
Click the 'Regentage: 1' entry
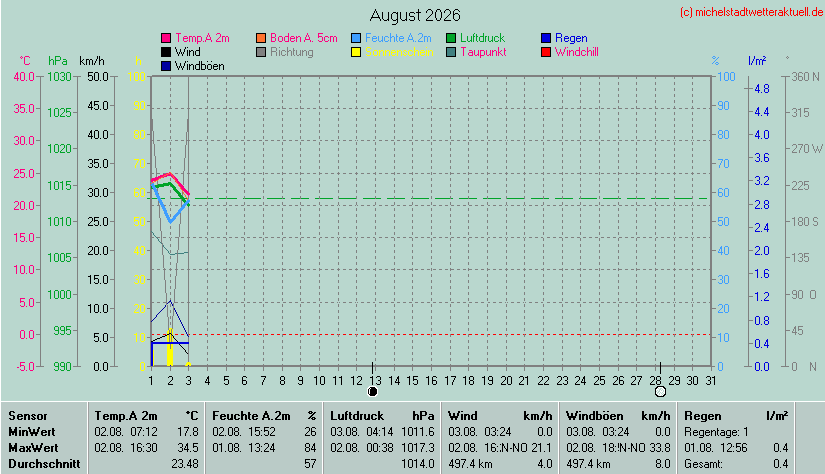click(716, 432)
